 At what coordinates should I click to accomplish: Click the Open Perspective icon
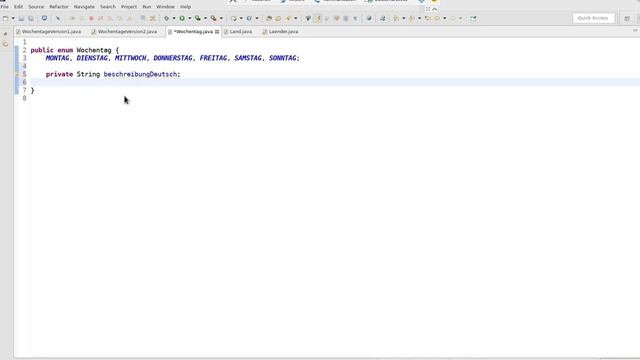coord(627,18)
